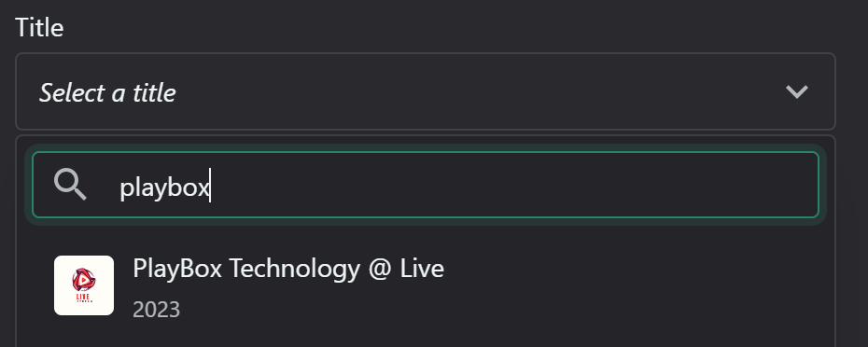The image size is (868, 347).
Task: Click the PlayBox Live red logo thumbnail
Action: click(x=84, y=285)
